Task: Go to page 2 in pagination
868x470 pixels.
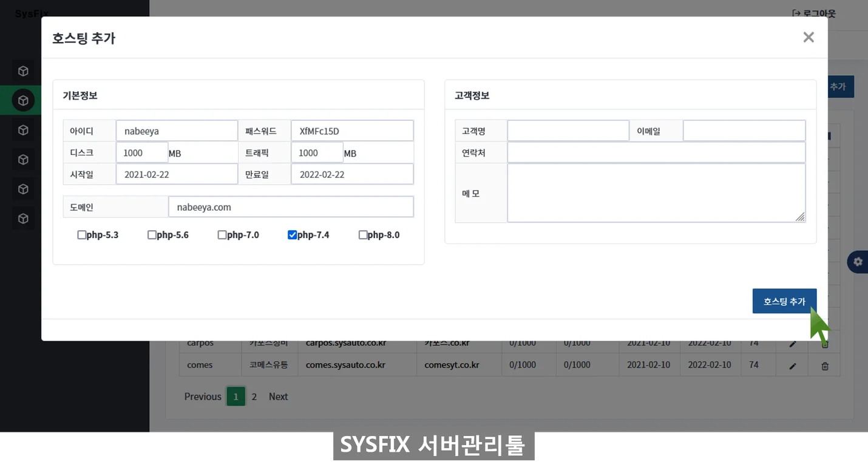Action: (x=254, y=397)
